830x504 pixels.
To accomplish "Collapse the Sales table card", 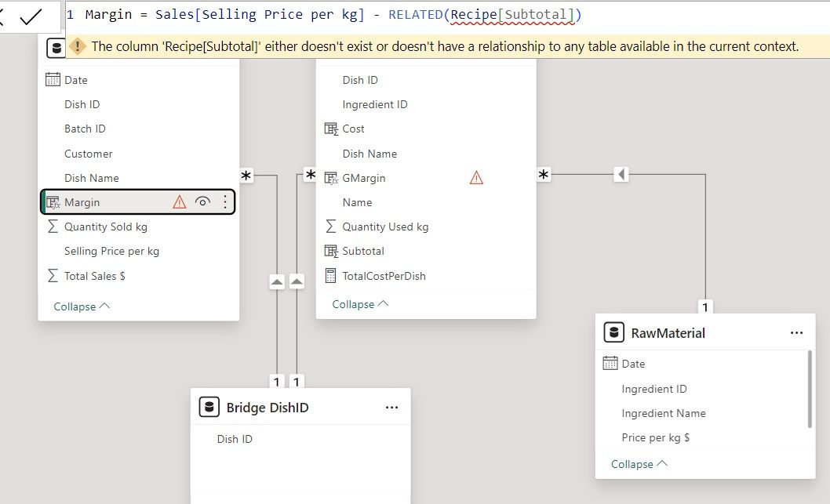I will (x=82, y=306).
